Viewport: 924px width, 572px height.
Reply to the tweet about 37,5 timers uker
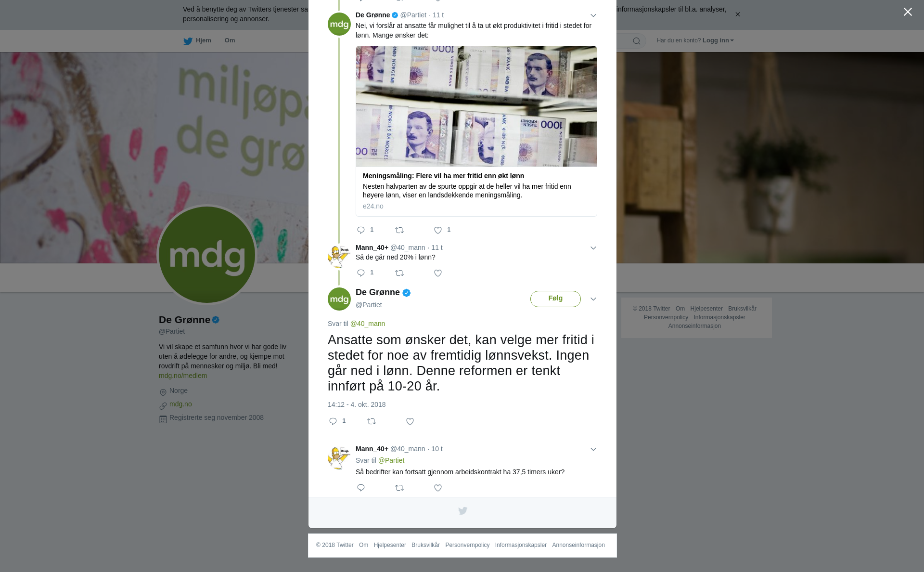[361, 488]
